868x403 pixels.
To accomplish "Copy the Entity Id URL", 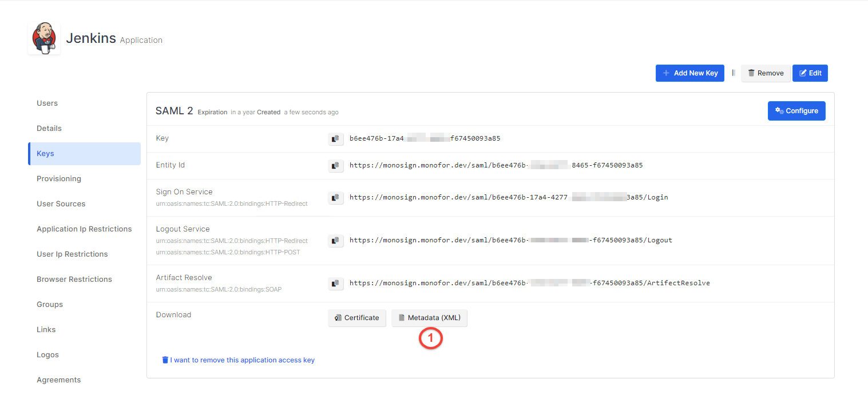I will pyautogui.click(x=336, y=166).
